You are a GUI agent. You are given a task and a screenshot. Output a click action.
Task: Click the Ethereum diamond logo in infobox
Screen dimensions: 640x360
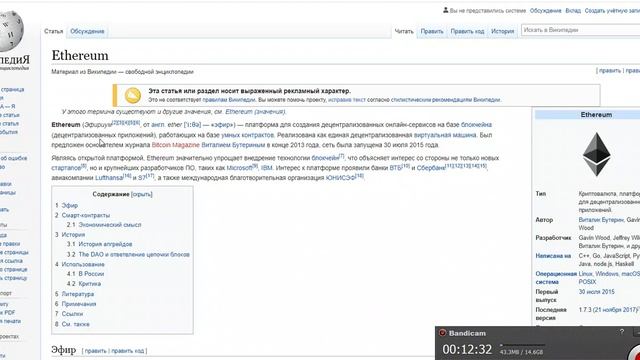pyautogui.click(x=596, y=154)
